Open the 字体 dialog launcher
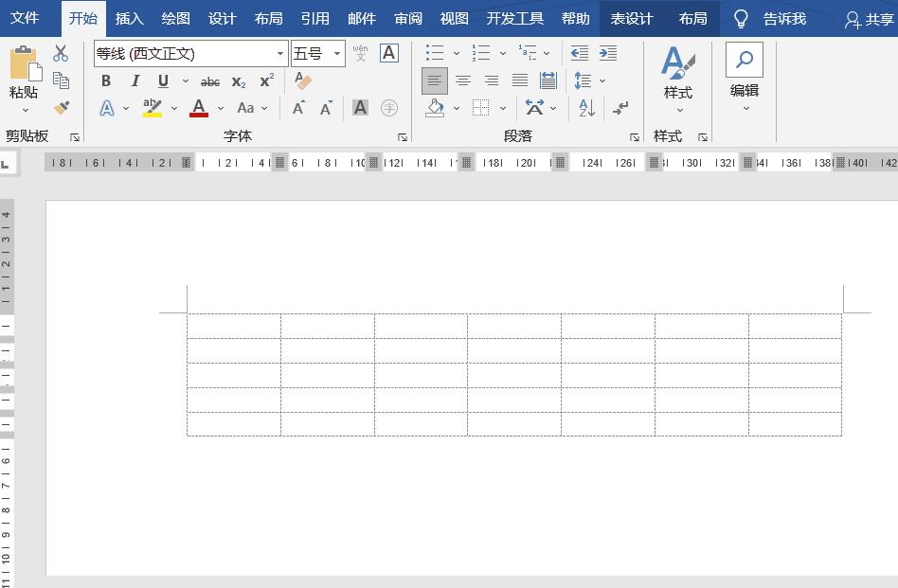898x588 pixels. pyautogui.click(x=402, y=136)
